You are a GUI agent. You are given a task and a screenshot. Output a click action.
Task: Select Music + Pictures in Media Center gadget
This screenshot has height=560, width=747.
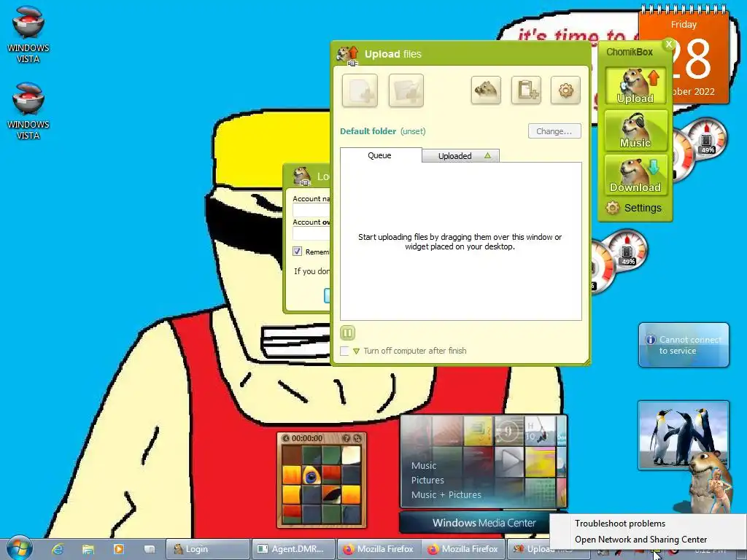446,495
